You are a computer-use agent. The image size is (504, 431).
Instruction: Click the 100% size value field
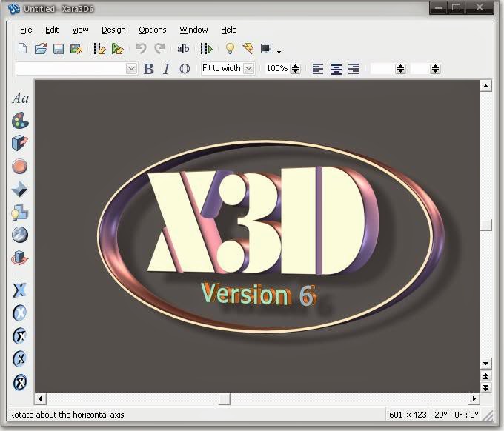(x=277, y=68)
